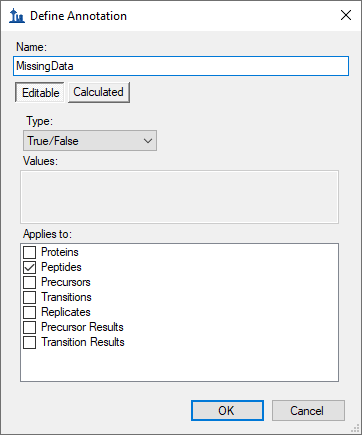Viewport: 362px width, 435px height.
Task: Select the Editable tab
Action: (x=40, y=92)
